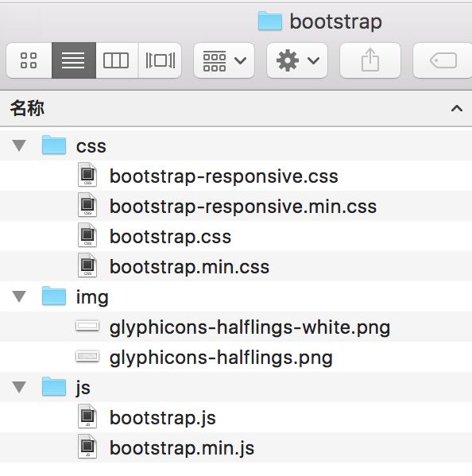The width and height of the screenshot is (472, 476).
Task: Click the Share toolbar button
Action: pyautogui.click(x=370, y=60)
